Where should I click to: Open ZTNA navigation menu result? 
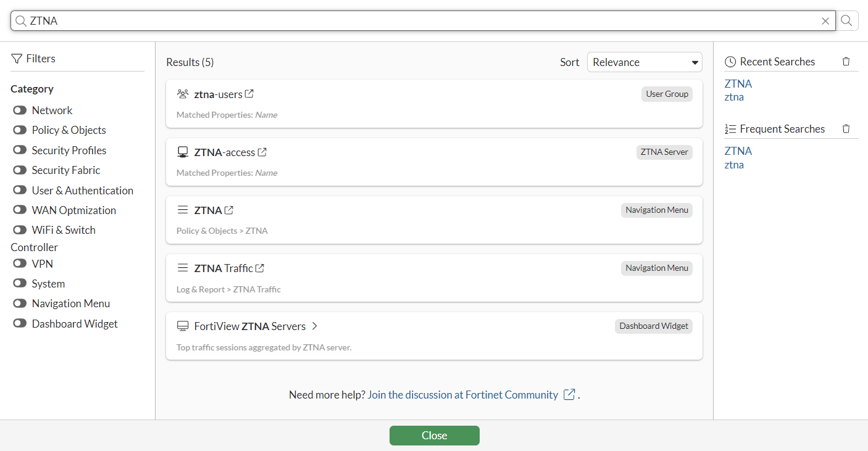(208, 210)
